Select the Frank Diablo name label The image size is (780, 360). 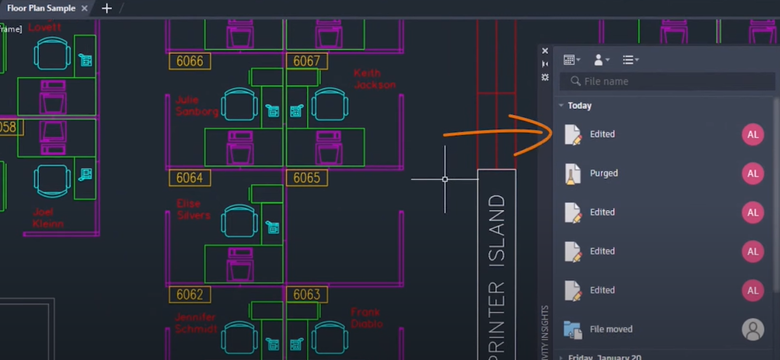(x=367, y=318)
